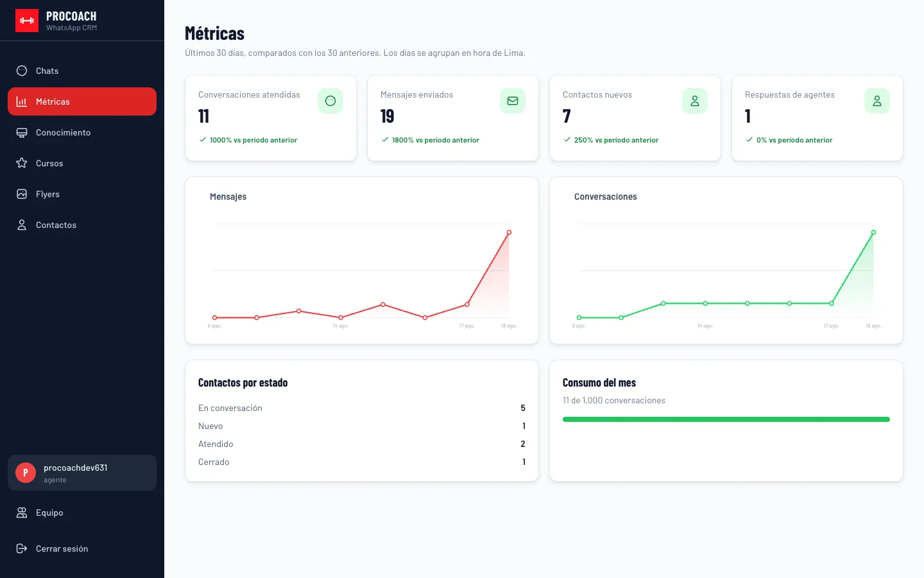Open the Contactos menu label

click(56, 225)
